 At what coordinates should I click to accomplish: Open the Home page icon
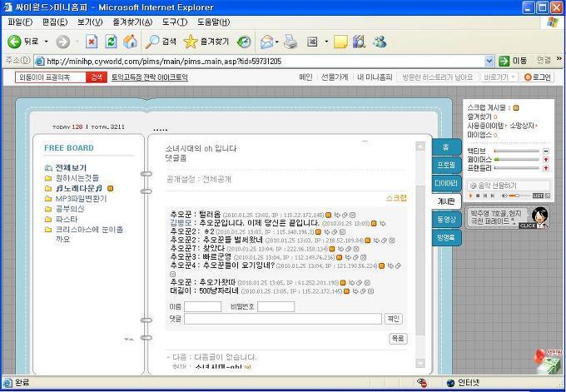click(x=130, y=42)
